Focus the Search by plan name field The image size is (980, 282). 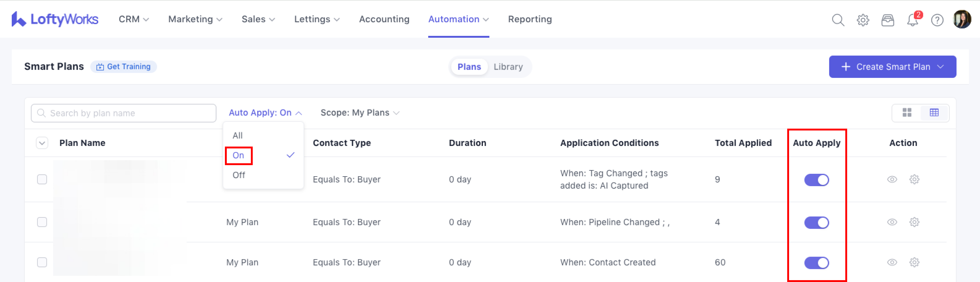[x=124, y=113]
